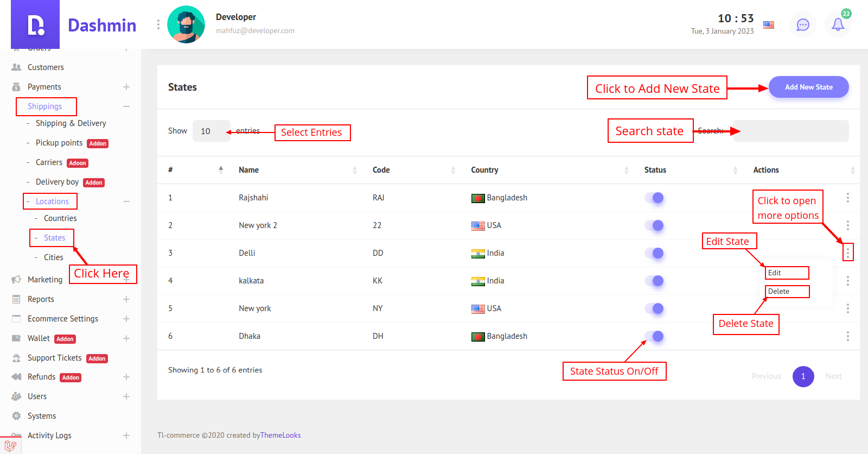Screen dimensions: 868x454
Task: Open more options for Rajshahi row
Action: tap(847, 198)
